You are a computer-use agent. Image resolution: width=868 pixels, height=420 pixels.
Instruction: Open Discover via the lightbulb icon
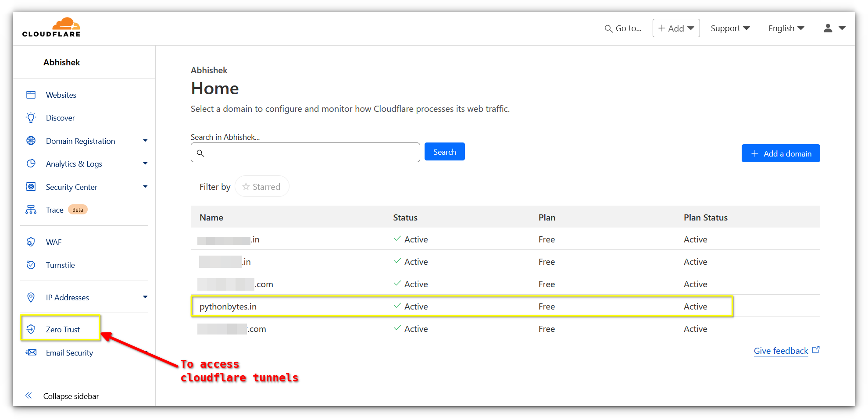click(31, 117)
